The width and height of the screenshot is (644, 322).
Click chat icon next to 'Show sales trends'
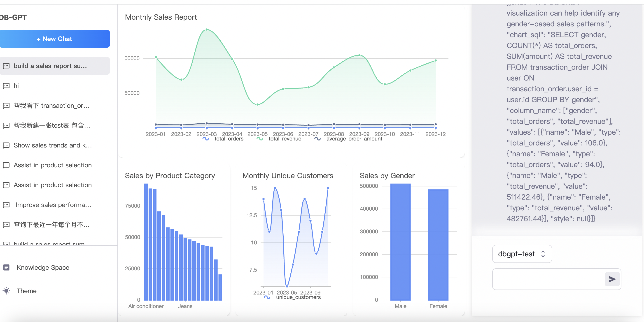pos(6,145)
